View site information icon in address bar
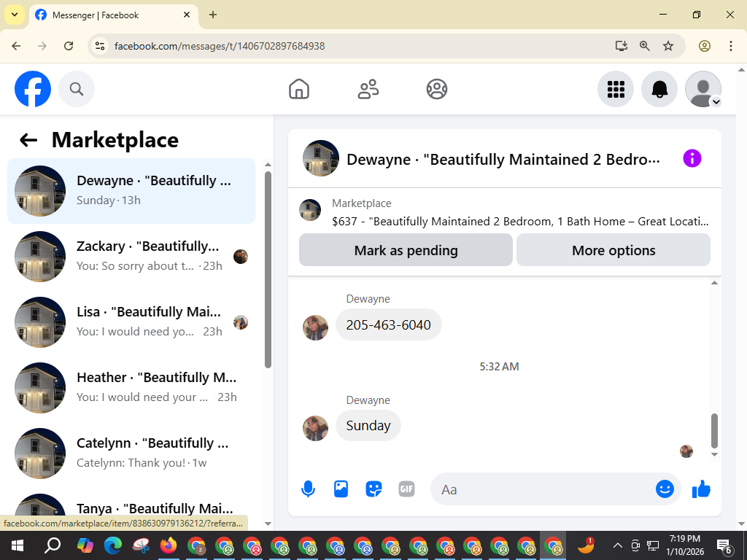747x560 pixels. [99, 46]
